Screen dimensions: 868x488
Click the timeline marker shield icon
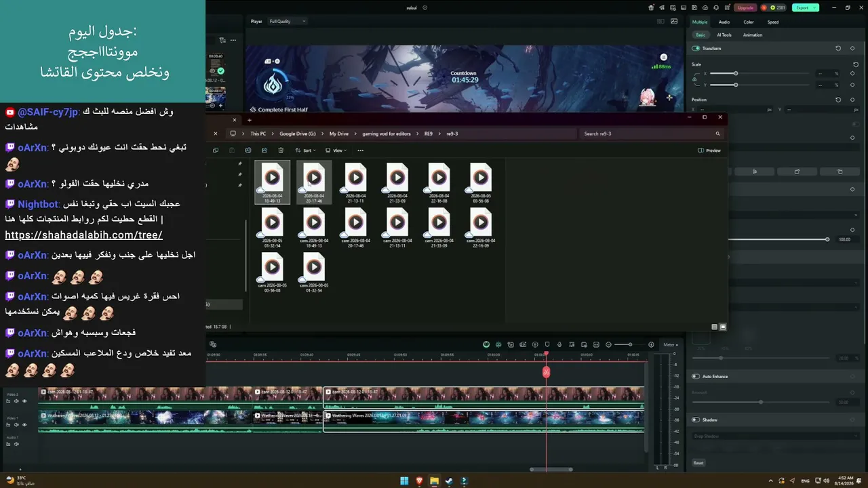click(547, 344)
